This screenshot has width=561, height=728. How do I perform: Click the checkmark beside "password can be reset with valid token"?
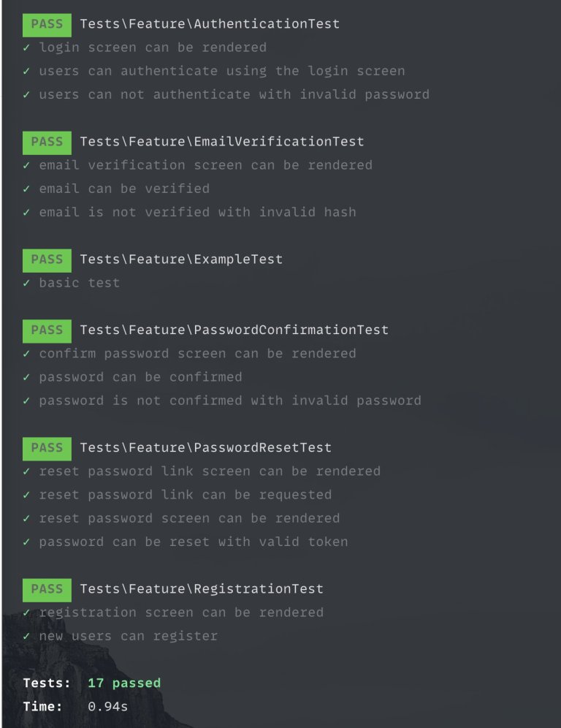click(26, 542)
